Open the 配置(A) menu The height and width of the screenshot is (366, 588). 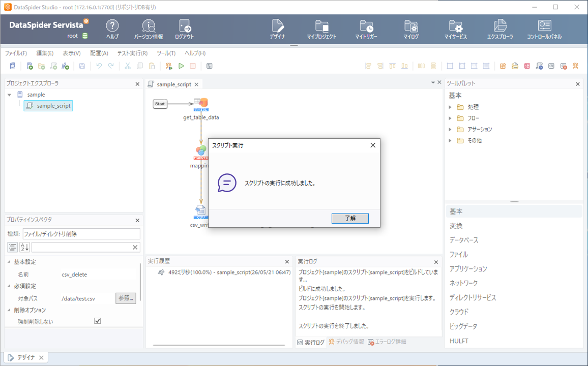point(99,53)
